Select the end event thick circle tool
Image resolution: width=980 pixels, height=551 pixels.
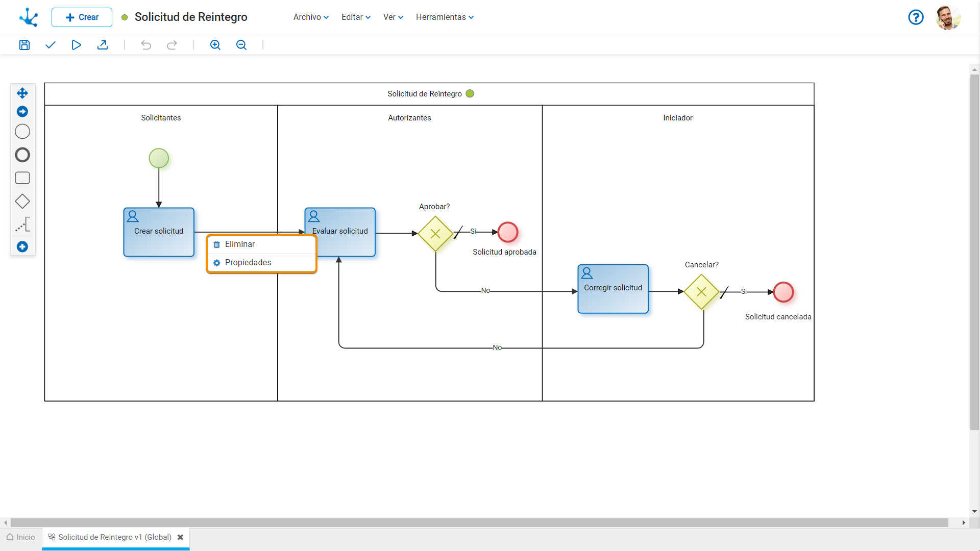pyautogui.click(x=22, y=155)
